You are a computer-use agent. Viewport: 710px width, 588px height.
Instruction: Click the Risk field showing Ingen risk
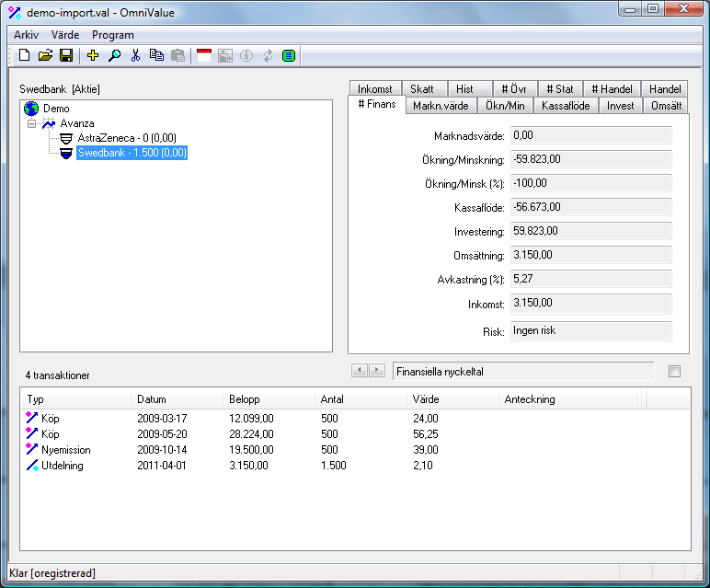591,331
